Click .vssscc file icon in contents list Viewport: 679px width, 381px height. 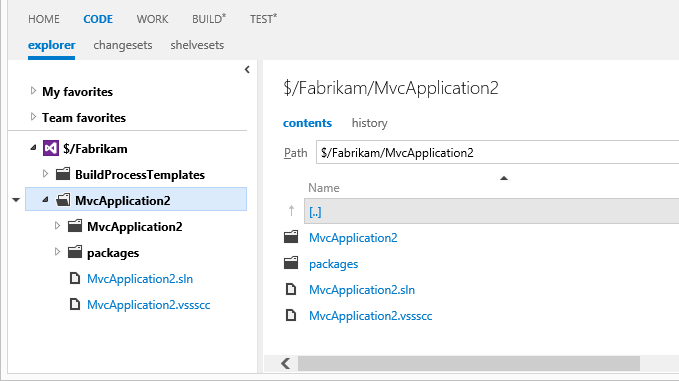(291, 315)
